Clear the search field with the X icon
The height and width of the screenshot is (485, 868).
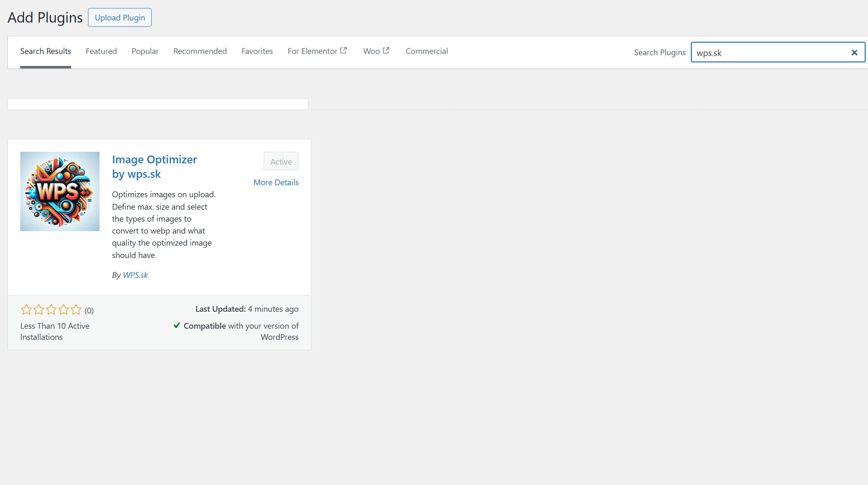[854, 53]
